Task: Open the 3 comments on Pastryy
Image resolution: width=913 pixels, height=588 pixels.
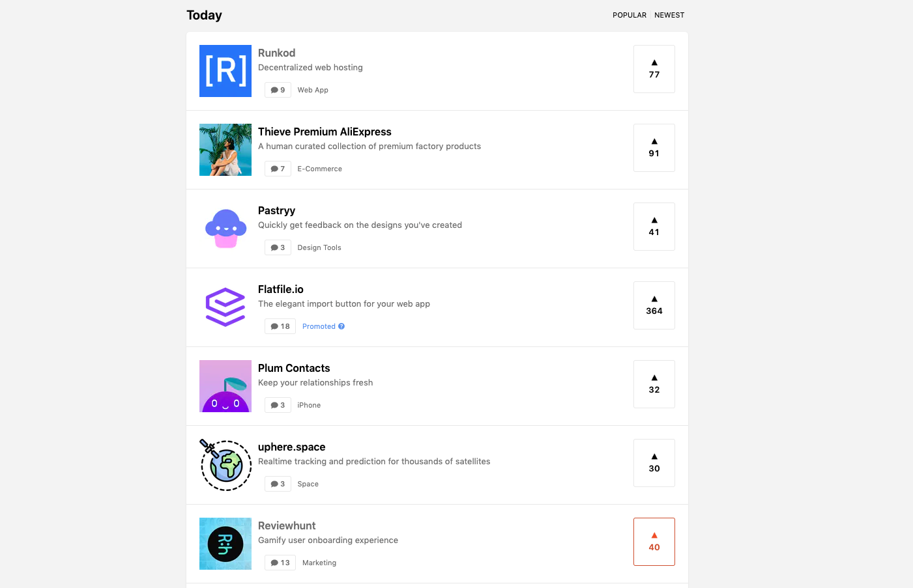Action: click(278, 247)
